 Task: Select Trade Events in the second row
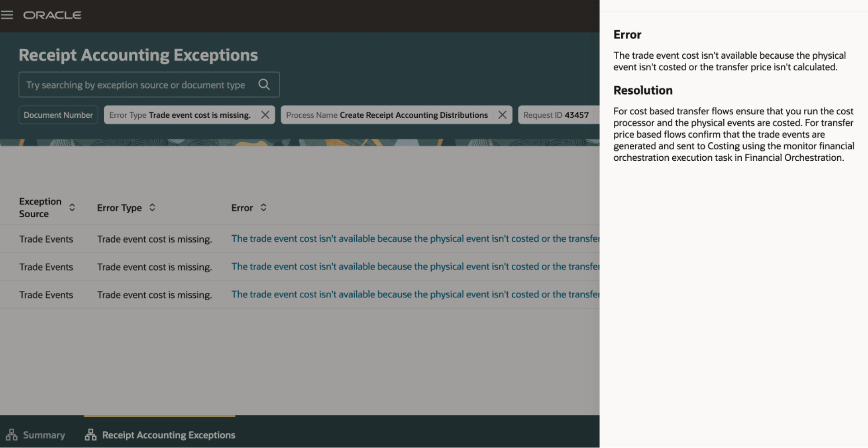[x=46, y=267]
